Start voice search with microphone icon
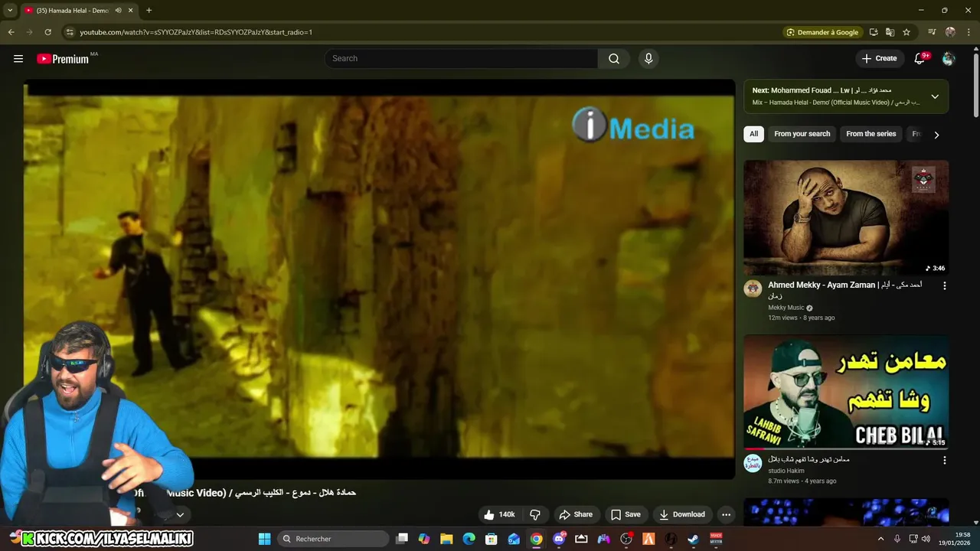Screen dimensions: 980x551 pyautogui.click(x=648, y=59)
